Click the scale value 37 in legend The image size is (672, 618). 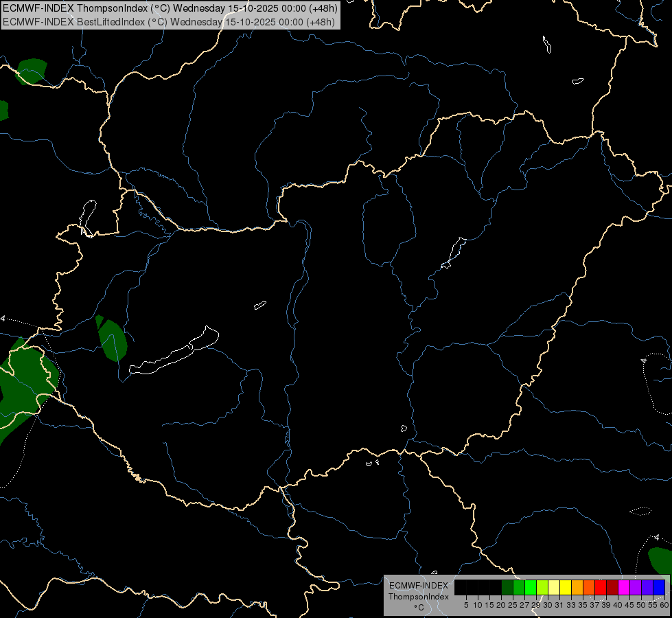594,605
